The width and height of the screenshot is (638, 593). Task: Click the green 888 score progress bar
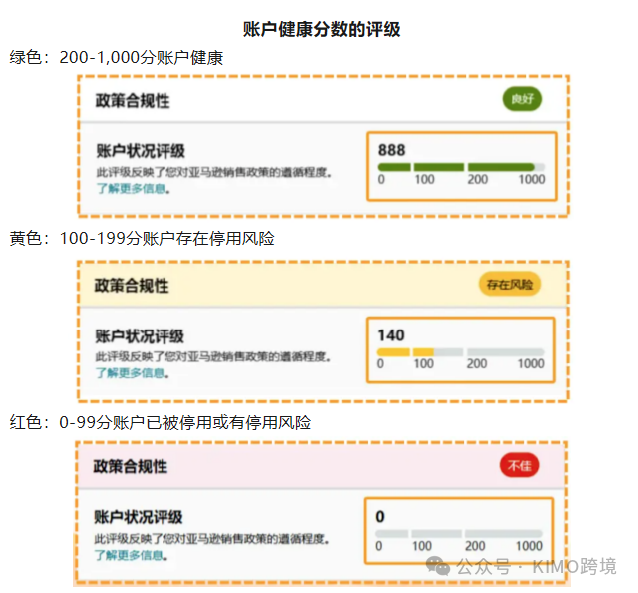[x=461, y=167]
